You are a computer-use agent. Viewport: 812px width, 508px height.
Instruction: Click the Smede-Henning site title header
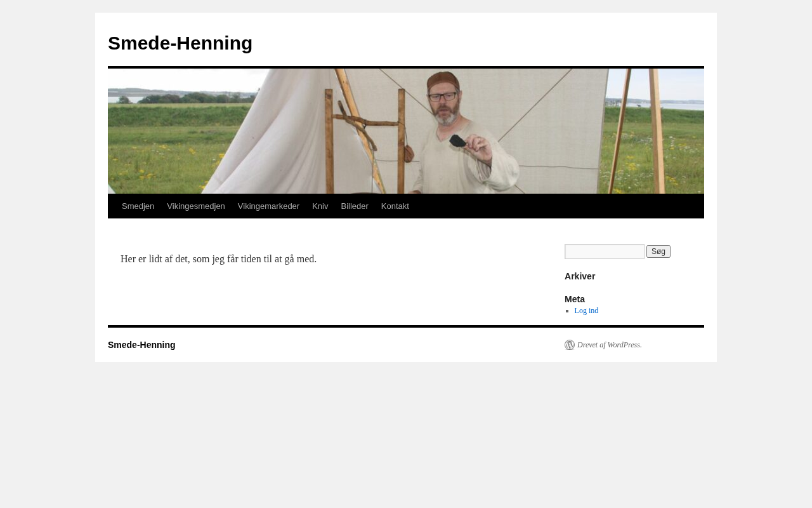click(x=180, y=43)
